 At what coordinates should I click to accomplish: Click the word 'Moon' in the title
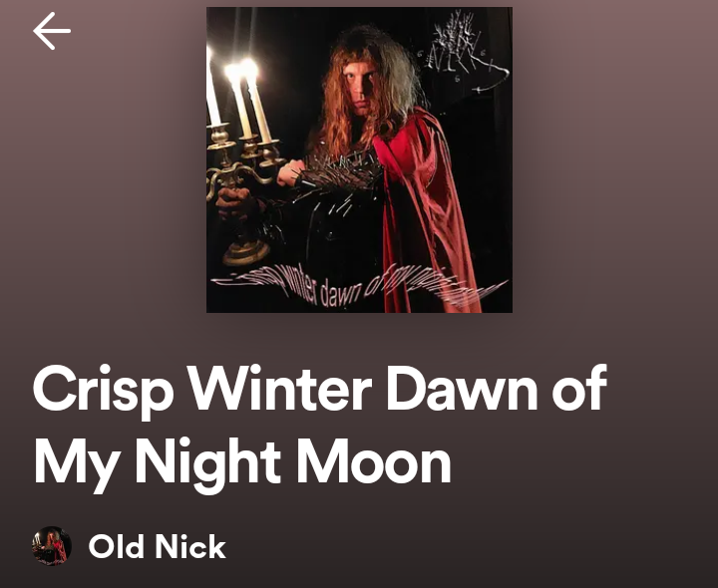point(373,460)
